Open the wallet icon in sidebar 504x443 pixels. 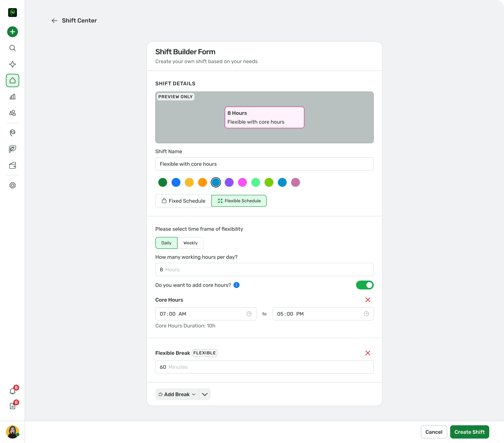click(x=12, y=165)
